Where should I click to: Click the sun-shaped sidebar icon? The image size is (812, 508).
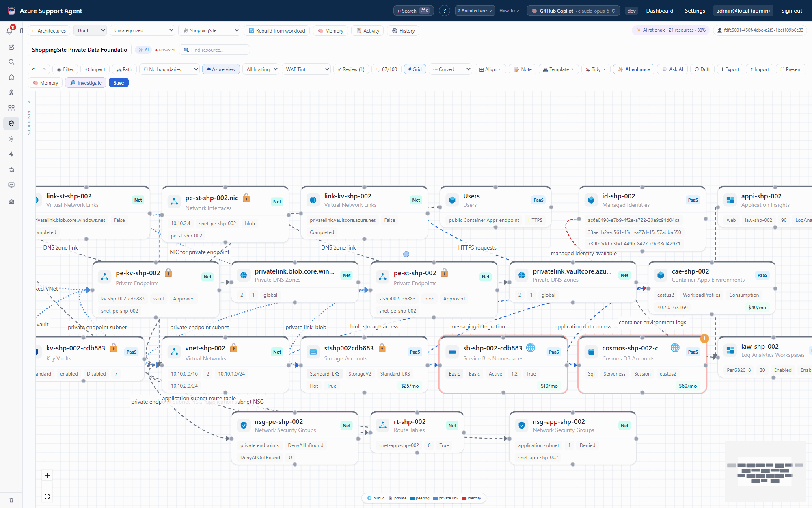11,139
